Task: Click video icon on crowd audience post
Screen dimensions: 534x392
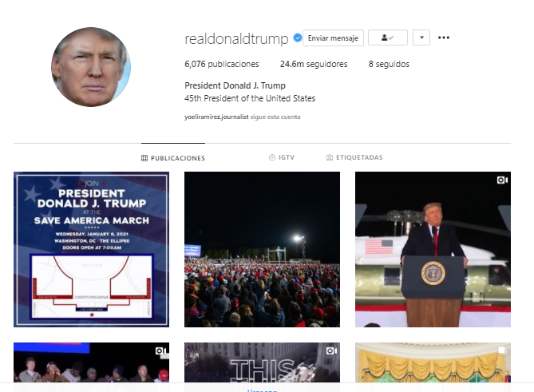Action: (160, 350)
